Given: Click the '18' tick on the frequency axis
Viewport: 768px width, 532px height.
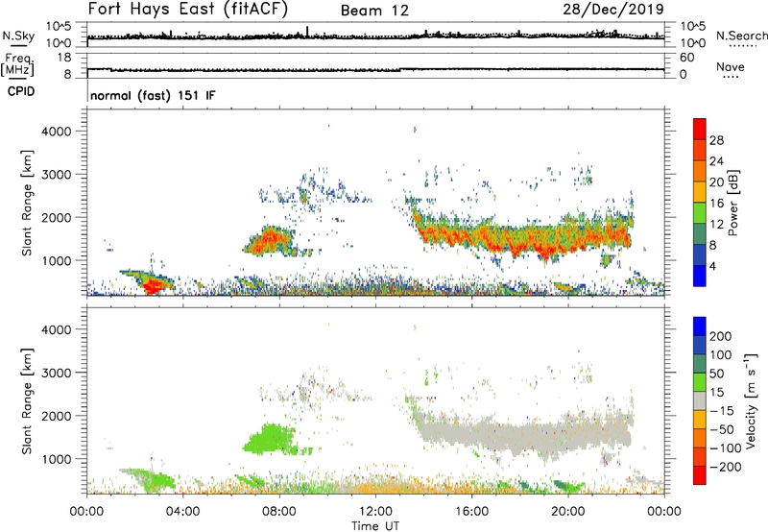Looking at the screenshot, I should coord(64,58).
